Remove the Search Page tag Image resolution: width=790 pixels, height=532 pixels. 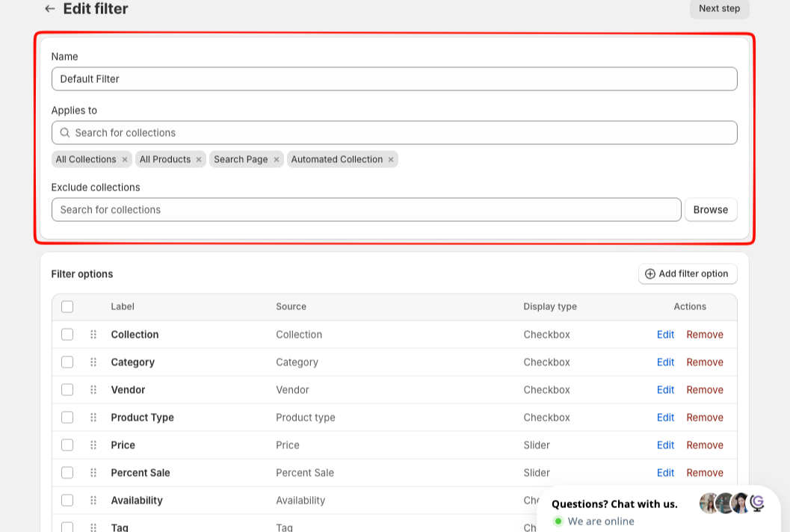tap(276, 160)
